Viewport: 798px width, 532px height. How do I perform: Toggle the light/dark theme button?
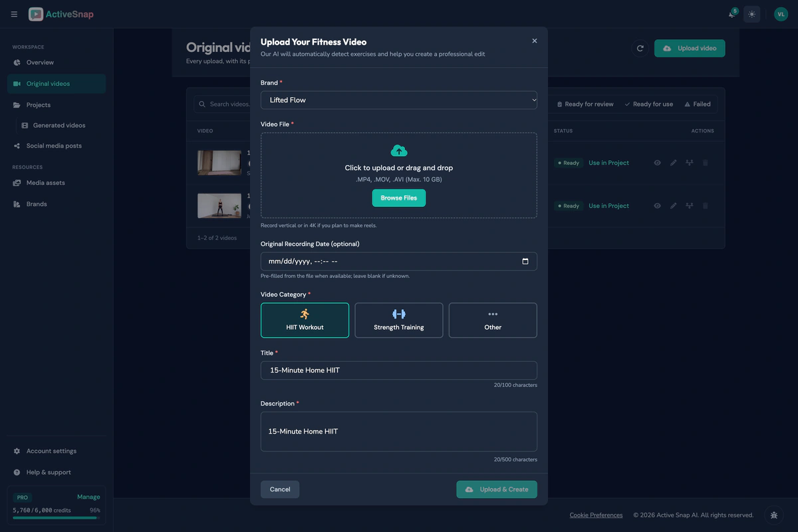click(751, 14)
